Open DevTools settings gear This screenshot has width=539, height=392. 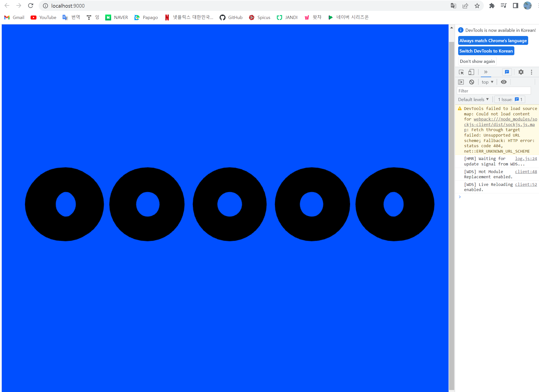[521, 72]
